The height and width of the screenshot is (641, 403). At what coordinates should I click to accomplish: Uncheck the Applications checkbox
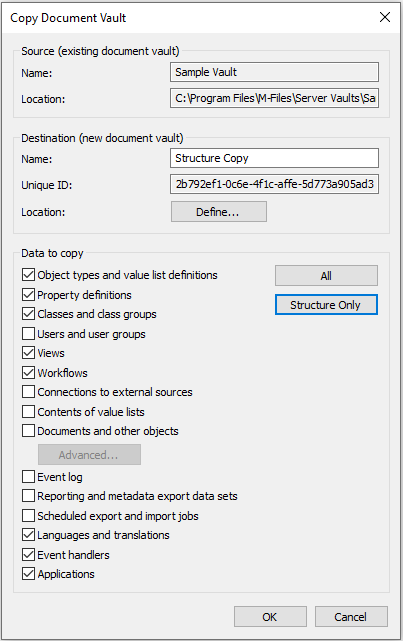tap(28, 574)
